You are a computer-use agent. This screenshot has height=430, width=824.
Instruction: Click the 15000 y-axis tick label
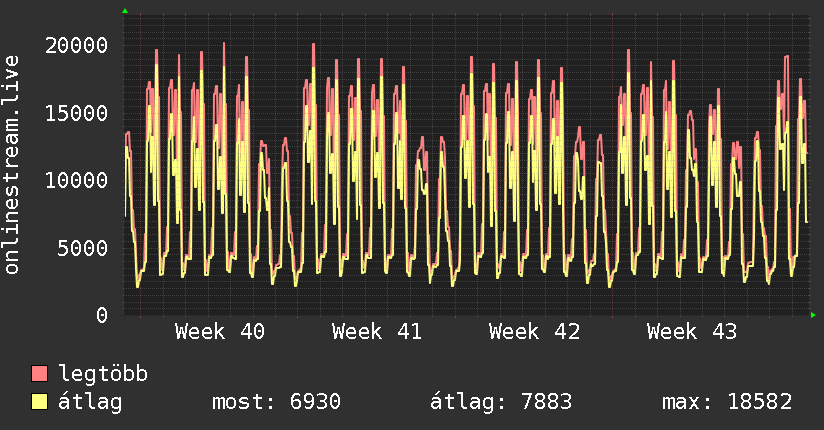pyautogui.click(x=77, y=113)
